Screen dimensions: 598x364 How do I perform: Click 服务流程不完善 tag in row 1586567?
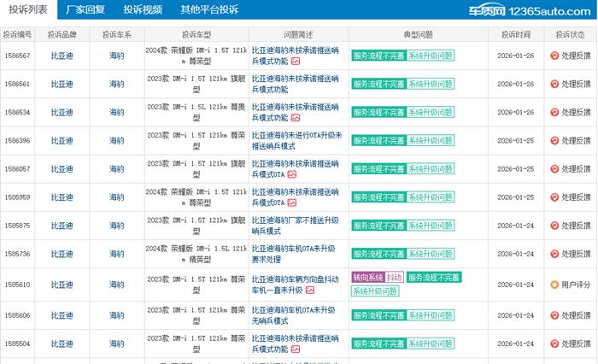378,56
